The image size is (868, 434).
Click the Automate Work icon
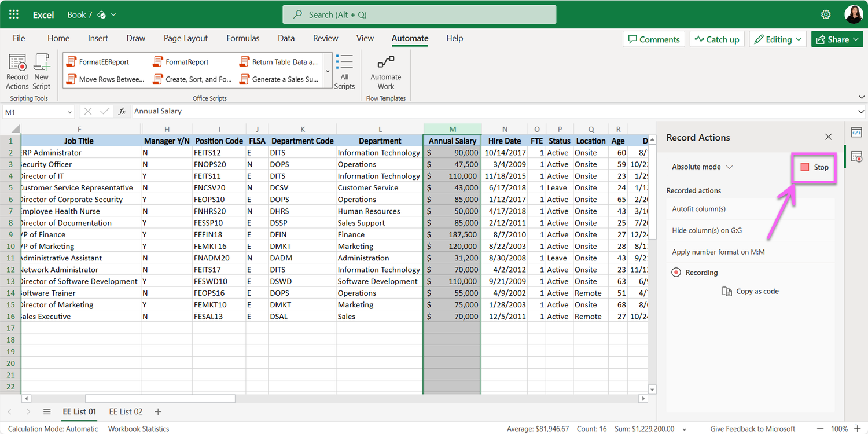coord(385,69)
